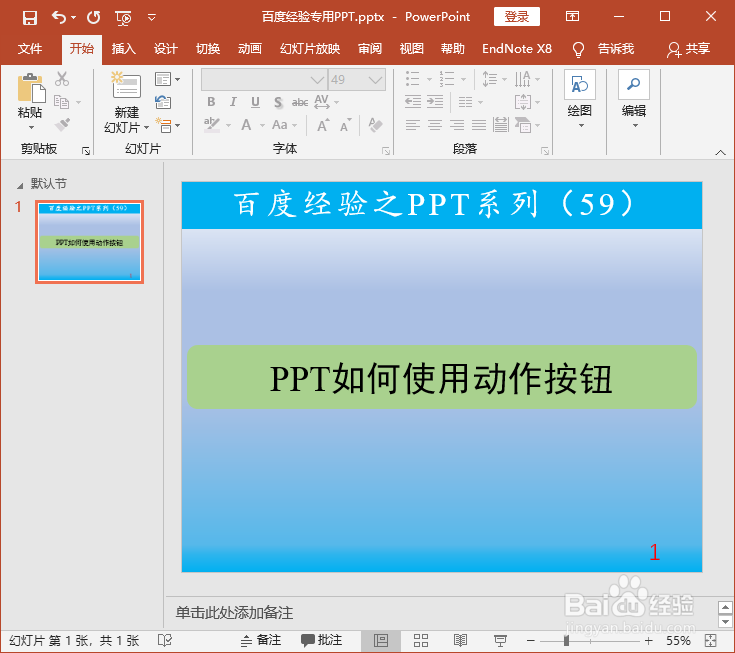
Task: Switch to the 切换 tab
Action: (x=208, y=48)
